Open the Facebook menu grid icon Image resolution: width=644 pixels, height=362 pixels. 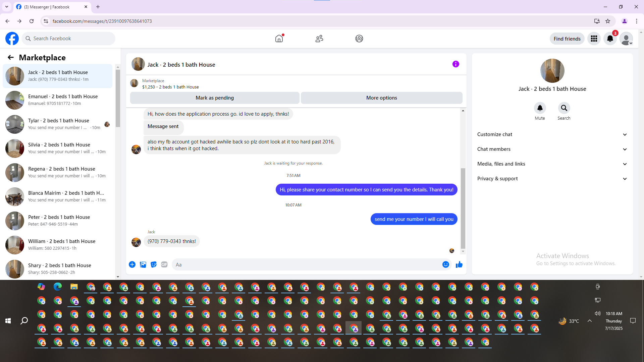[594, 39]
